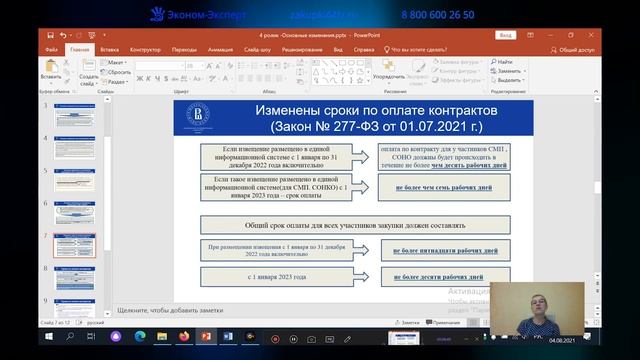This screenshot has width=640, height=360.
Task: Select slide 8 thumbnail
Action: [x=75, y=278]
